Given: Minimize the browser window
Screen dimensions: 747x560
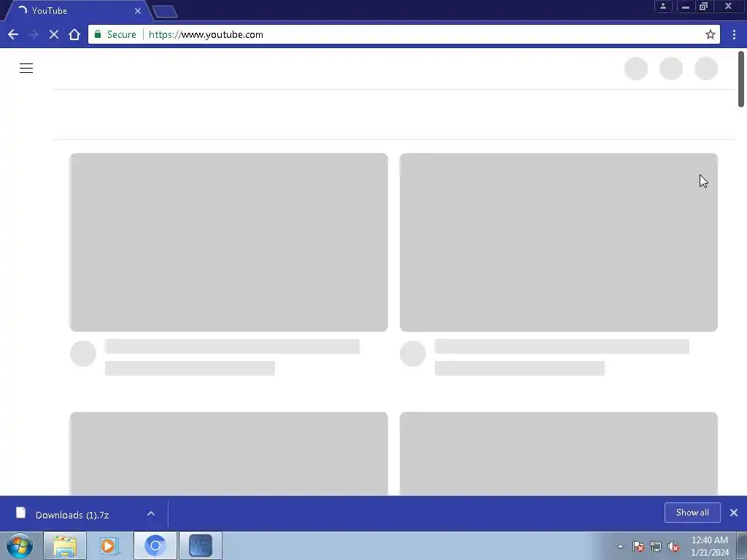Looking at the screenshot, I should (x=686, y=6).
